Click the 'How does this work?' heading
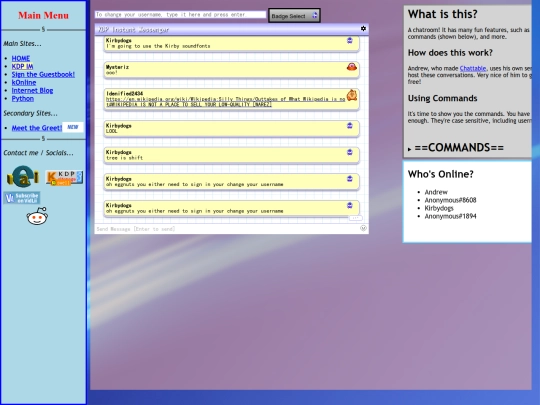The width and height of the screenshot is (540, 405). click(x=450, y=53)
